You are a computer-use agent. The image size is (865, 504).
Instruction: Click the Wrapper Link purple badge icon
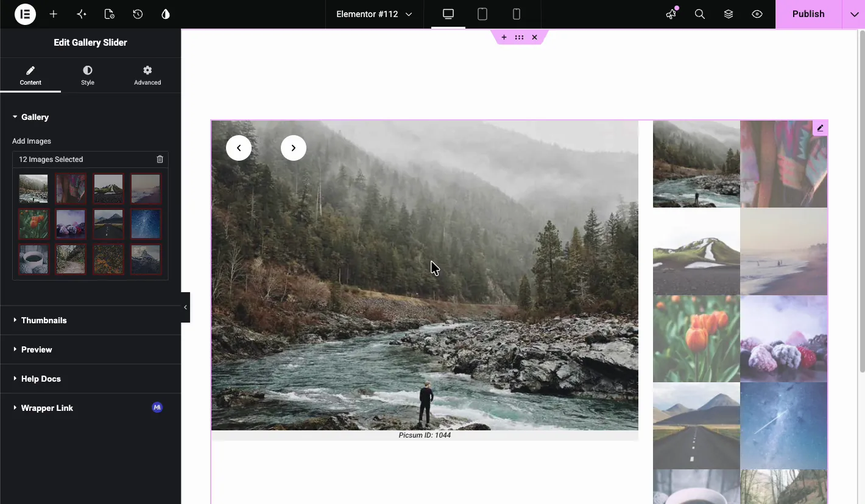tap(157, 407)
